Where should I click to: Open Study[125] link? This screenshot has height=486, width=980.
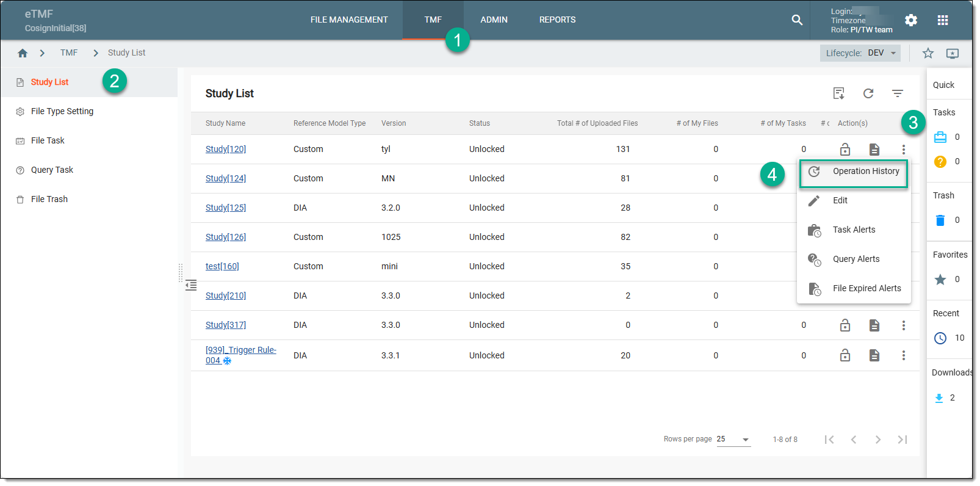(226, 208)
